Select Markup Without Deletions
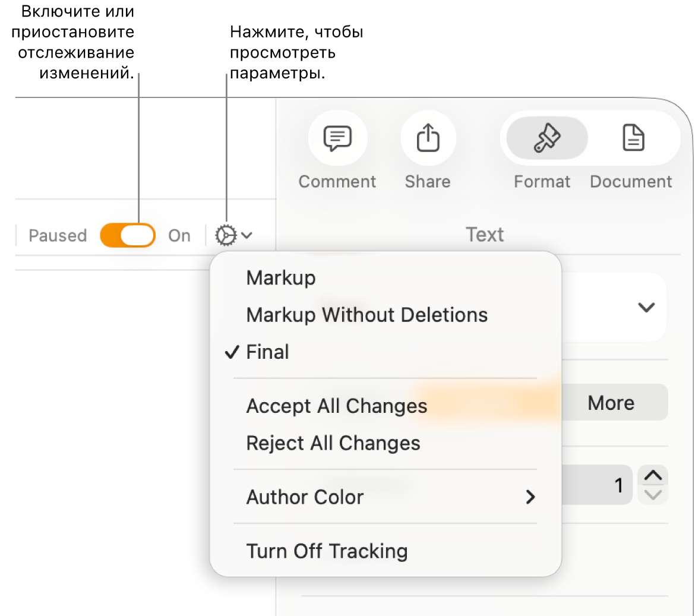 (x=367, y=315)
